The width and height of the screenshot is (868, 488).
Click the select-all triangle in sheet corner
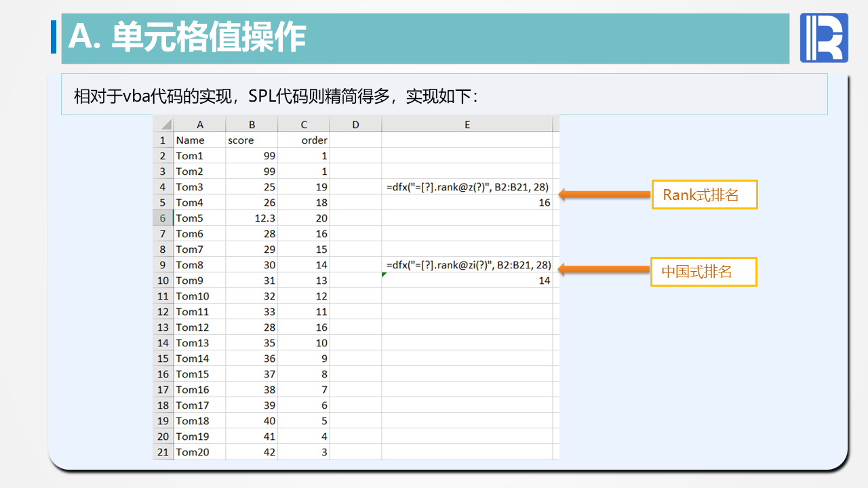pos(164,125)
